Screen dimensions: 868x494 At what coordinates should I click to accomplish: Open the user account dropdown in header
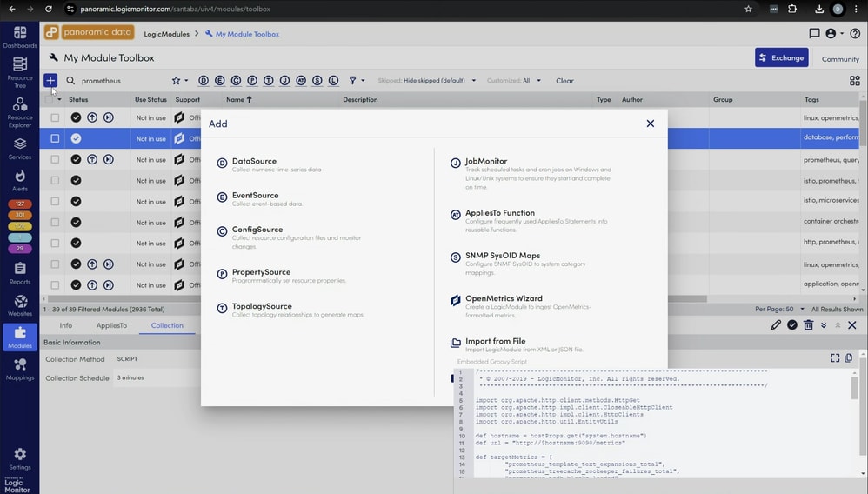(x=834, y=33)
